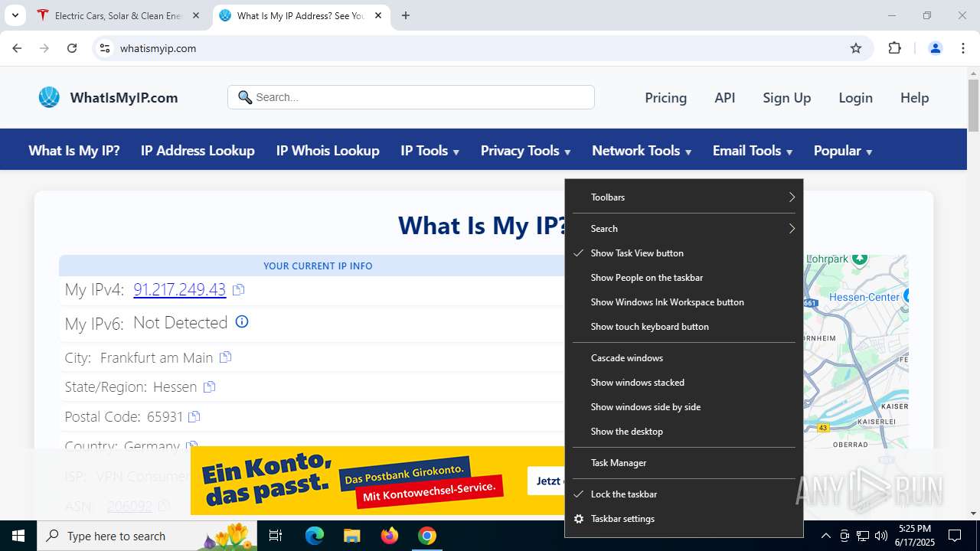This screenshot has width=980, height=551.
Task: View site information icon in address bar
Action: pyautogui.click(x=105, y=48)
